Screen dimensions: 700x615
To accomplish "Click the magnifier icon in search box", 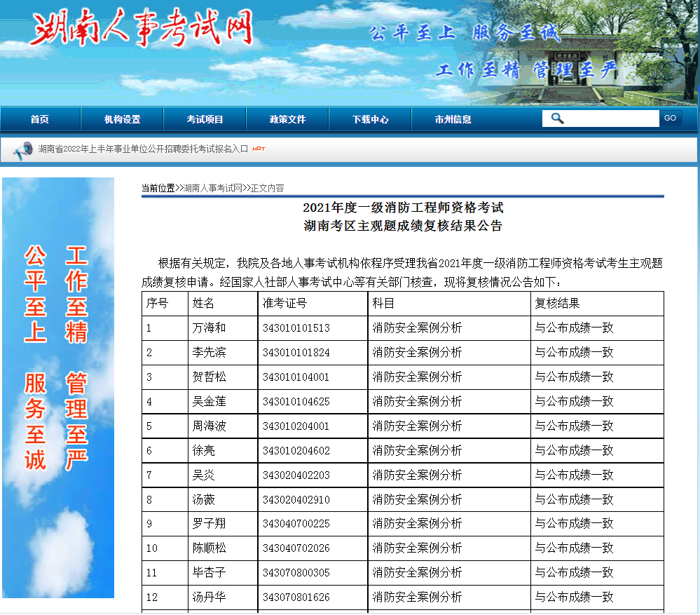I will [557, 119].
